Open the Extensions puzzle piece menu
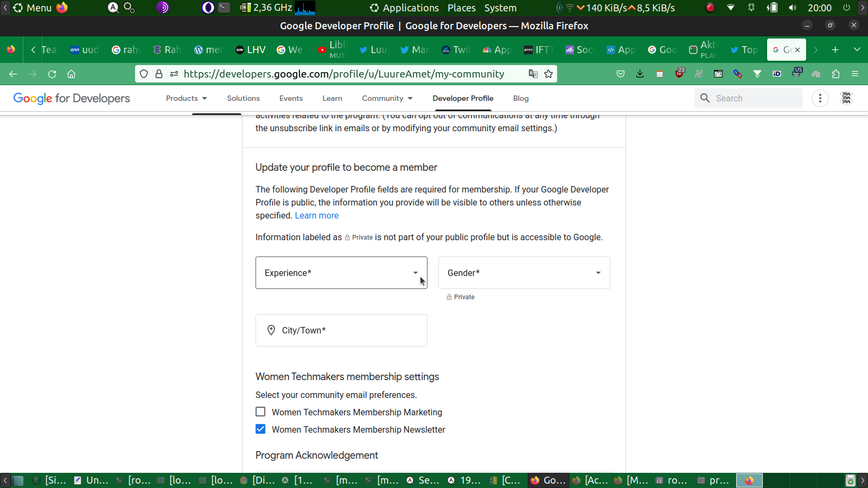The width and height of the screenshot is (868, 488). pyautogui.click(x=835, y=74)
